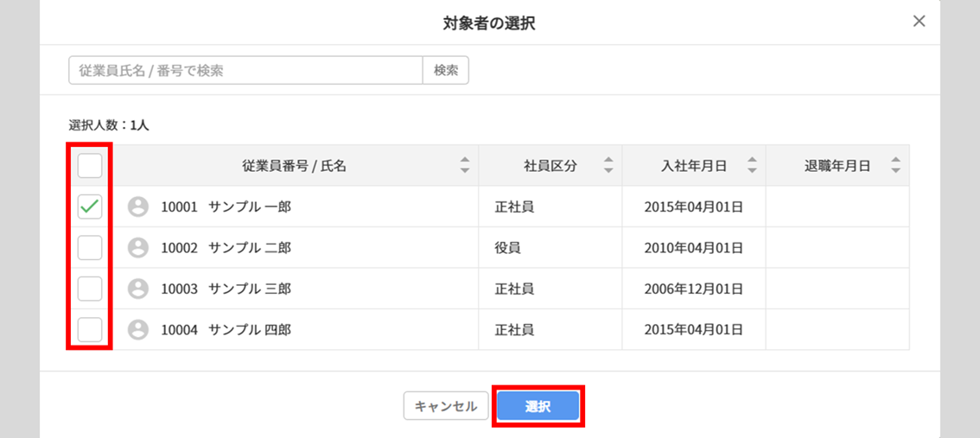
Task: Sort by 退職年月日 column arrows
Action: (895, 166)
